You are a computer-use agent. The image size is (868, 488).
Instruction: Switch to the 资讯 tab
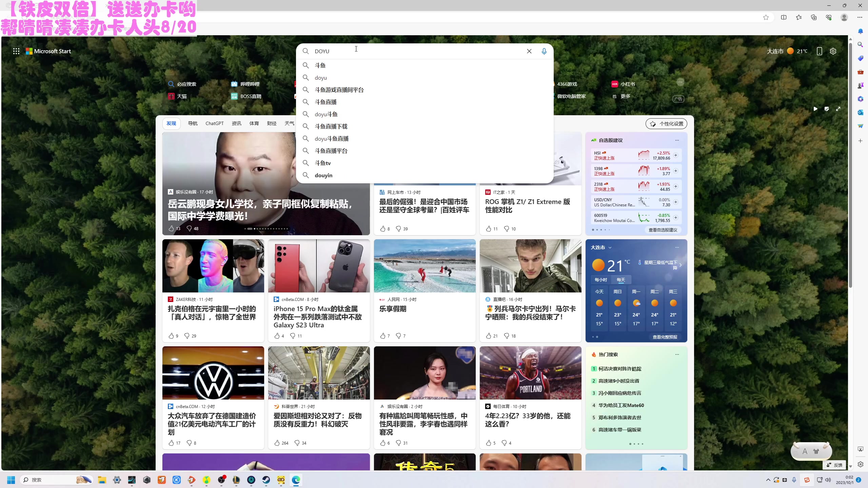(236, 123)
